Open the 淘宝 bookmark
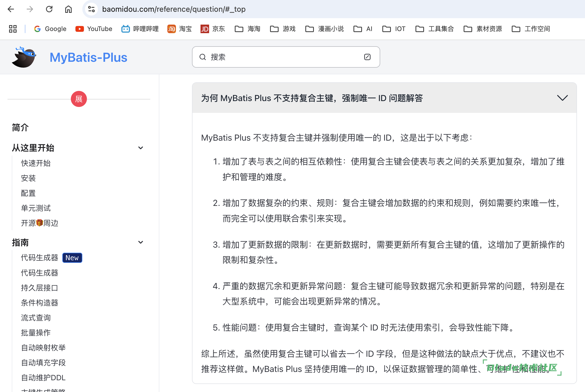 coord(180,29)
